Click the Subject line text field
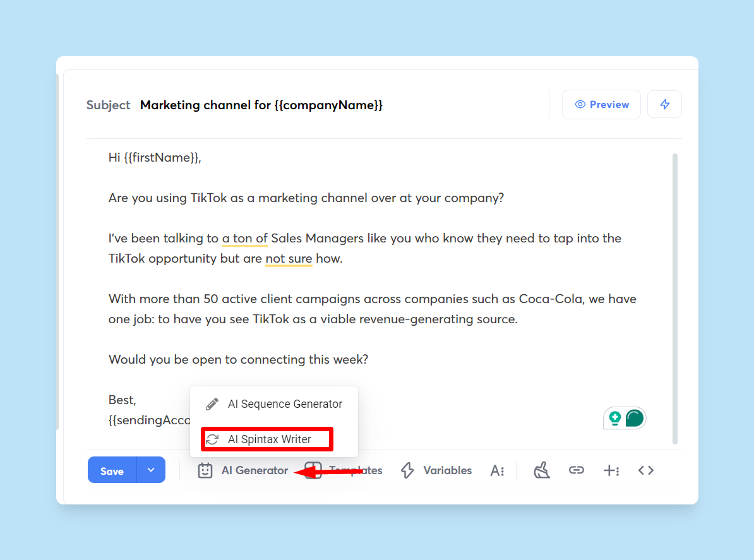The height and width of the screenshot is (560, 754). 262,105
